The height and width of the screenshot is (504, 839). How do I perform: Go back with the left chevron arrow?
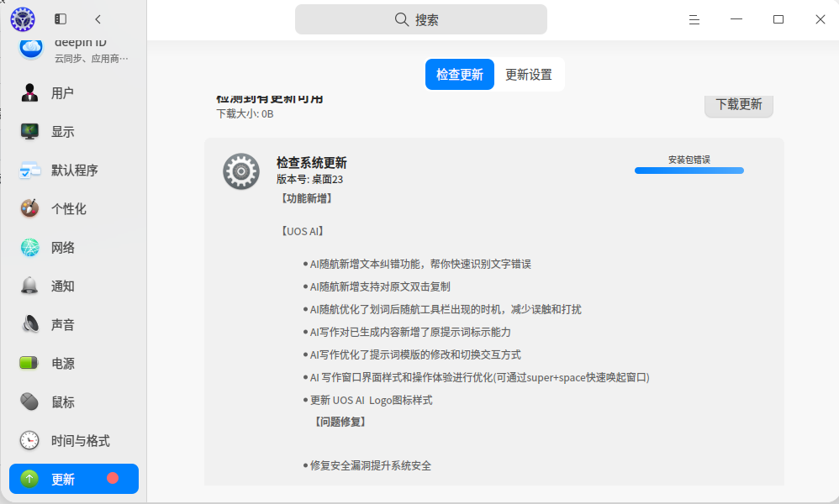point(98,19)
